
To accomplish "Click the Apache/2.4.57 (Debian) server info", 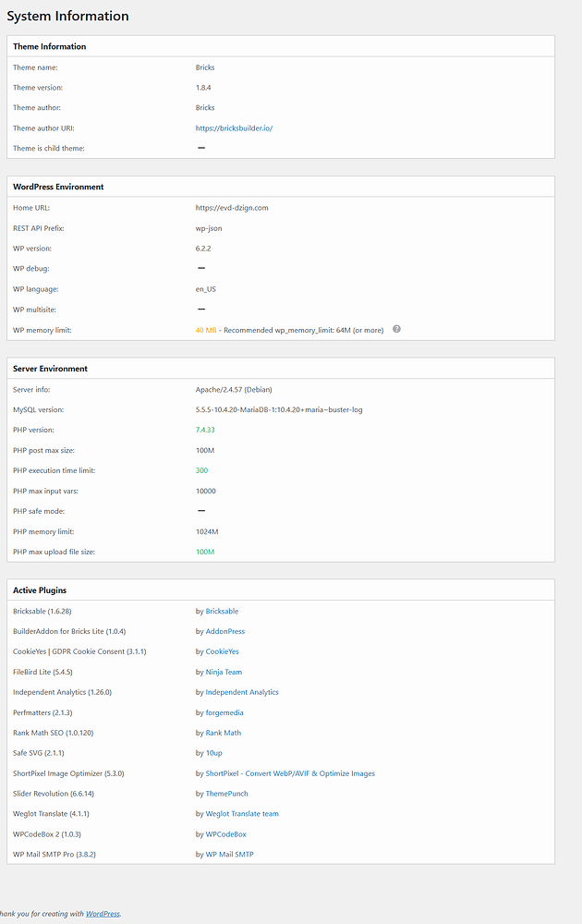I will pos(234,390).
